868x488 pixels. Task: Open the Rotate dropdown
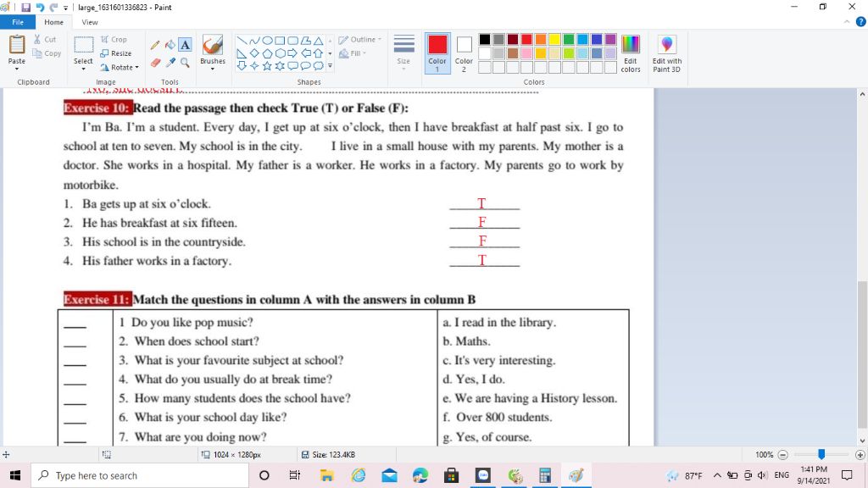[x=120, y=68]
